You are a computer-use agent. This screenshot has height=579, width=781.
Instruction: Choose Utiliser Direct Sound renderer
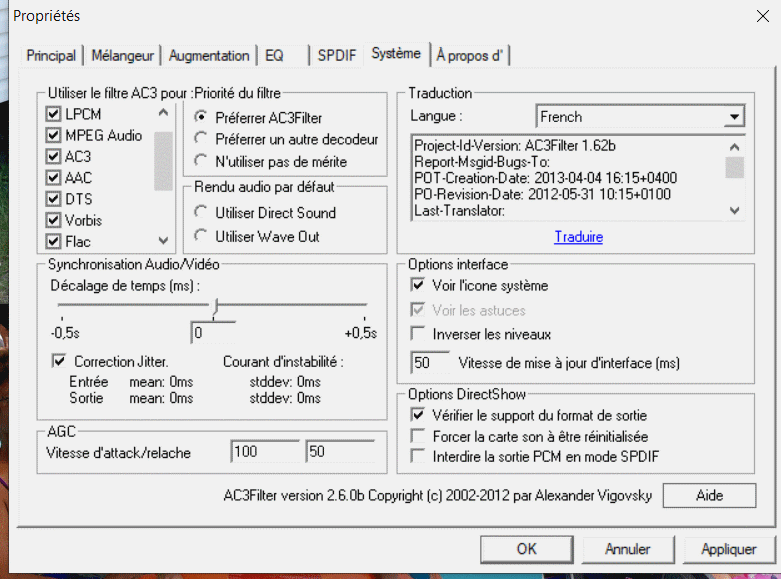(201, 212)
